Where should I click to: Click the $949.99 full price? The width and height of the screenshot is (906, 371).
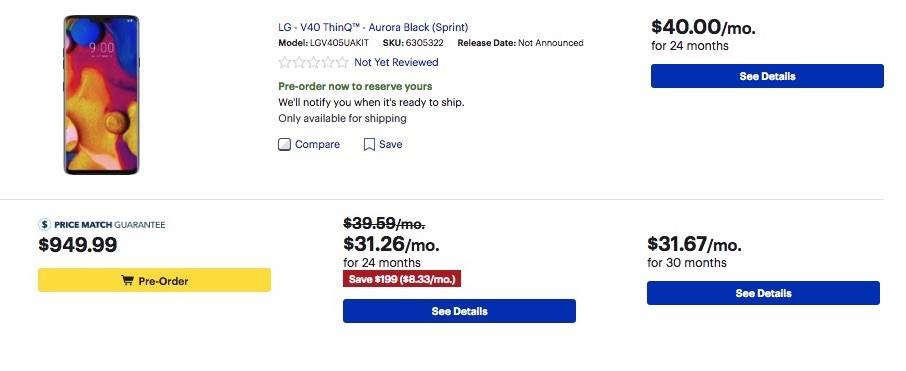(x=78, y=245)
